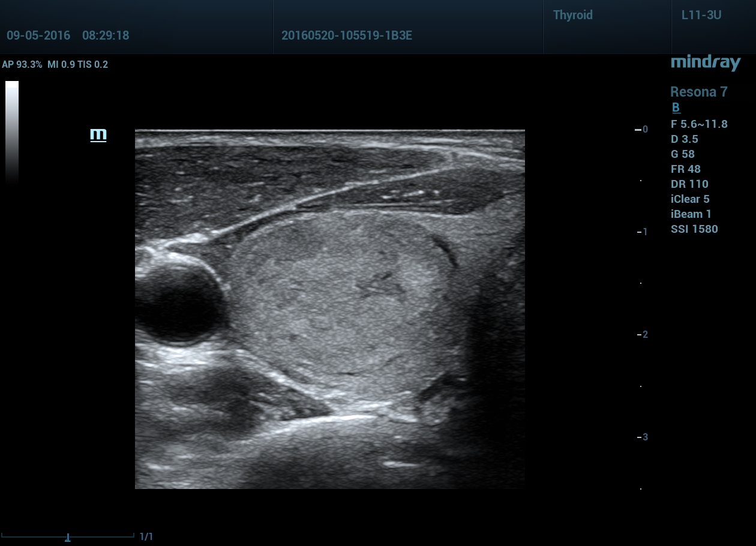This screenshot has height=546, width=756.
Task: Click the dynamic range DR 110 value
Action: 689,184
